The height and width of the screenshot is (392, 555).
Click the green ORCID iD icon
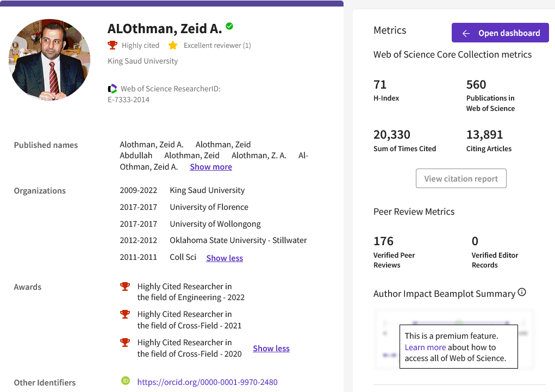[126, 381]
